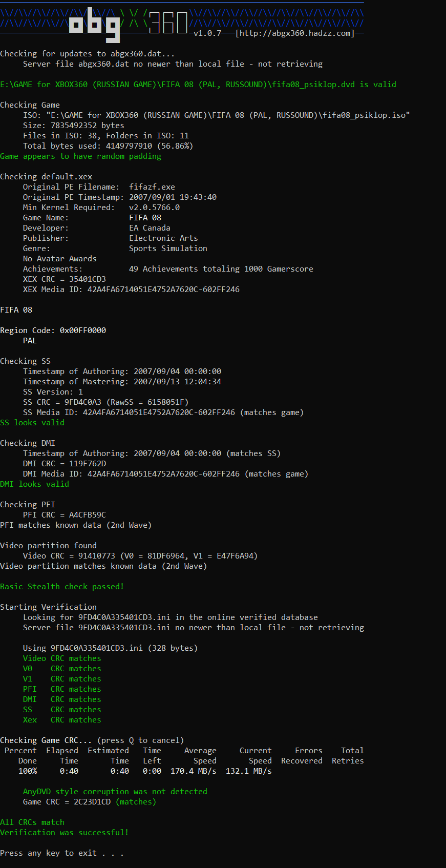Click the Developer value EA Canada
This screenshot has width=446, height=868.
(150, 228)
